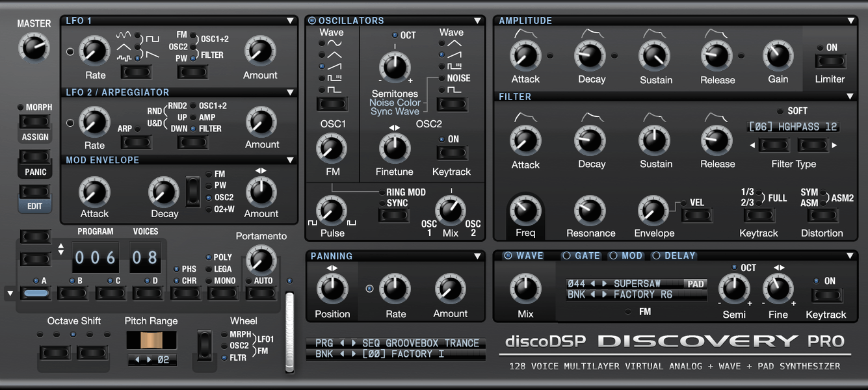Click the Filter Envelope knob
Screen dimensions: 868x390
click(x=653, y=210)
